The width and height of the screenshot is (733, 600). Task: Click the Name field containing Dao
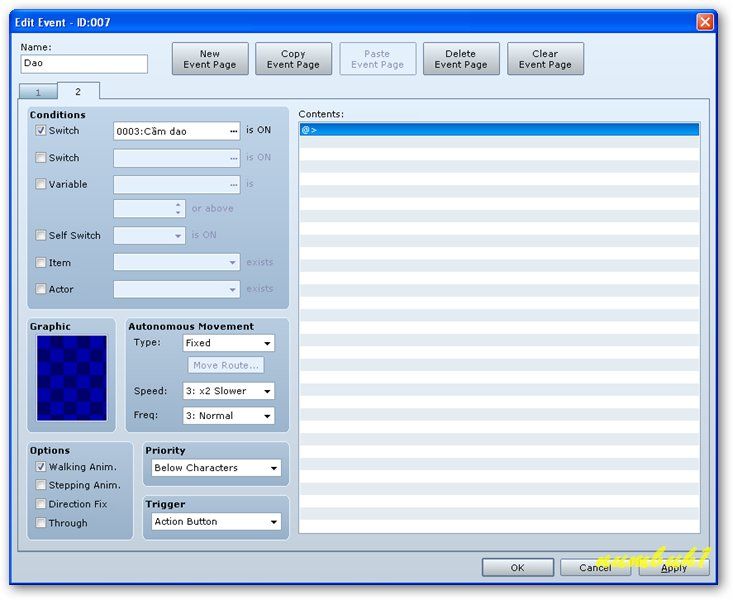pos(84,64)
